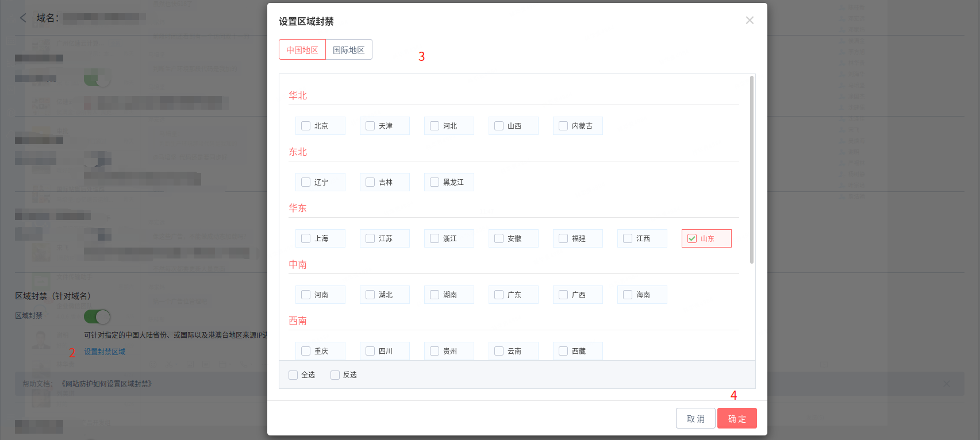Tick the 西藏 checkbox
The height and width of the screenshot is (440, 980).
(x=563, y=351)
